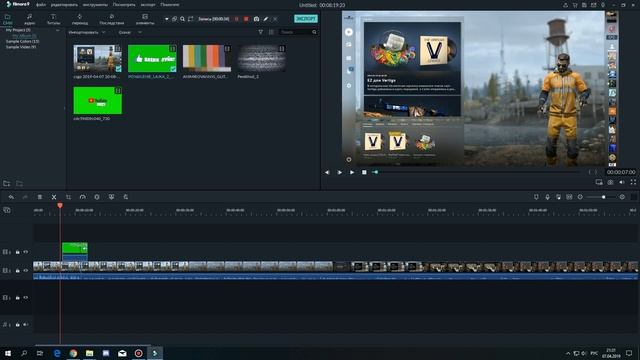Open the Color correction tool

[x=97, y=197]
